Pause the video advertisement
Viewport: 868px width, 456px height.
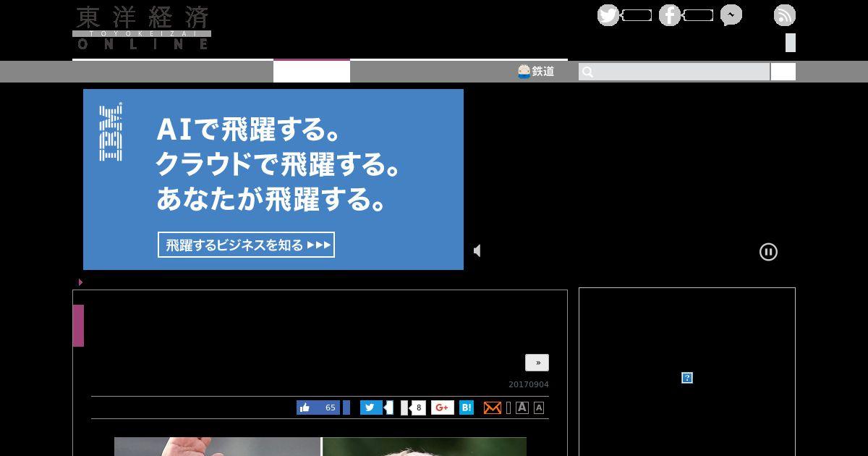pyautogui.click(x=768, y=252)
